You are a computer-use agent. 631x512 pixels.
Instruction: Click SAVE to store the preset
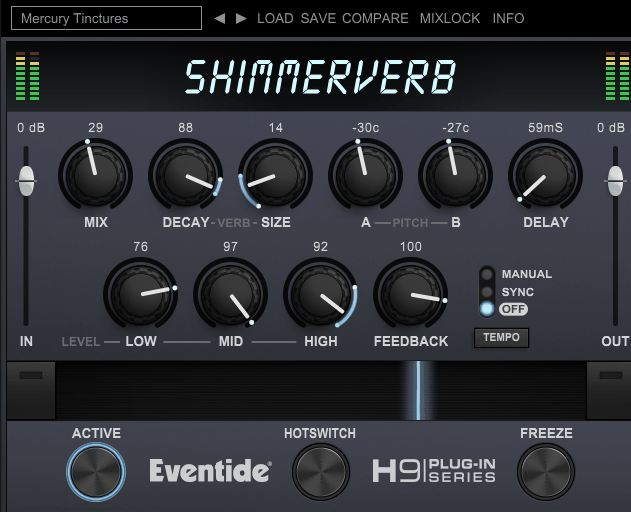[318, 19]
